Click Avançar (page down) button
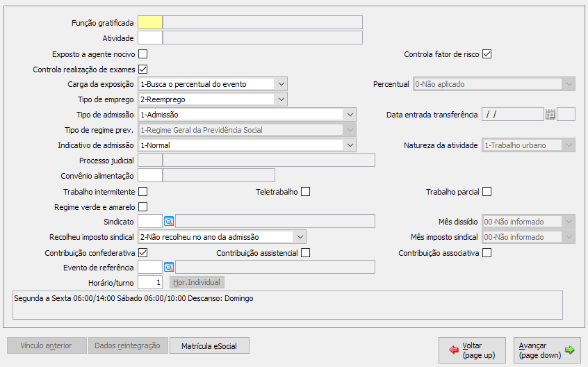The width and height of the screenshot is (588, 367). [x=547, y=350]
